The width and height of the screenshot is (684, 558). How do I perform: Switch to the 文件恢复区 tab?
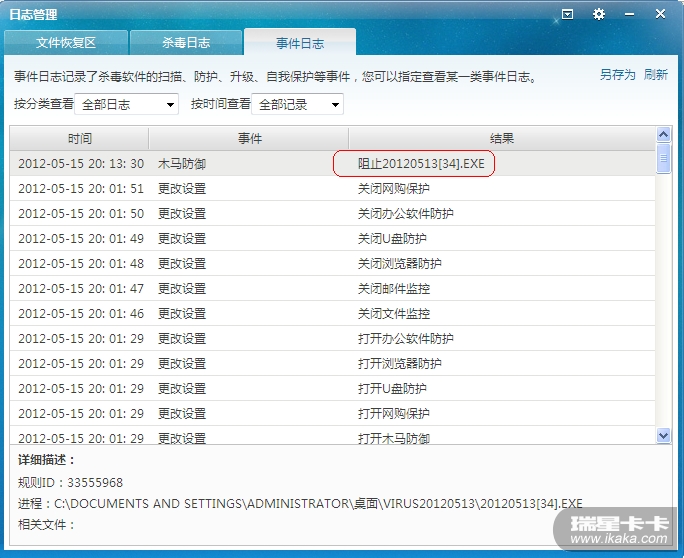pos(66,43)
